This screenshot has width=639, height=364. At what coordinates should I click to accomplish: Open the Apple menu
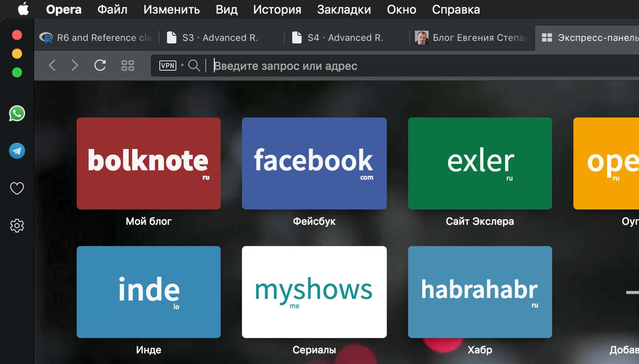point(23,9)
